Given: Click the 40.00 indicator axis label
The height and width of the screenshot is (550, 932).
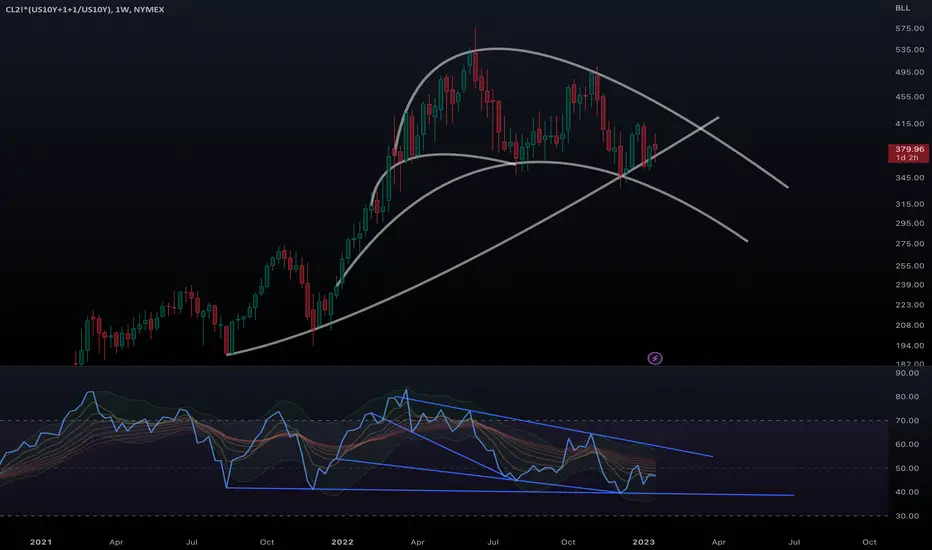Looking at the screenshot, I should tap(907, 492).
